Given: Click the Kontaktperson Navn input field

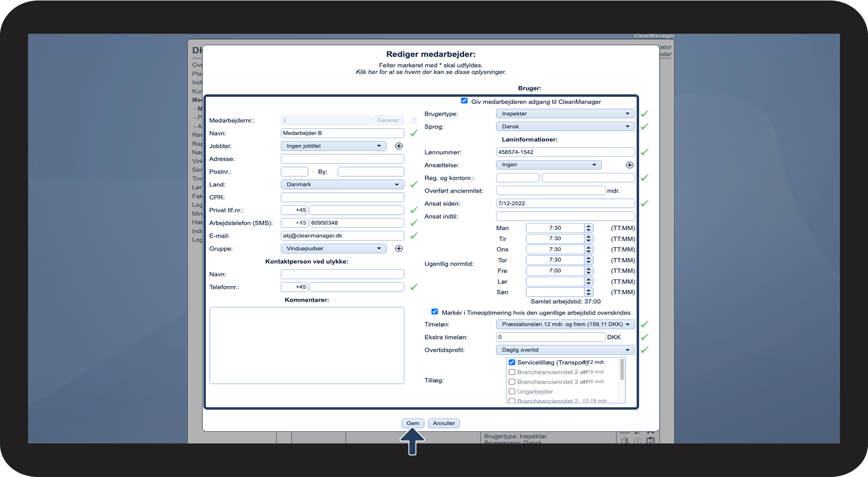Looking at the screenshot, I should [342, 274].
